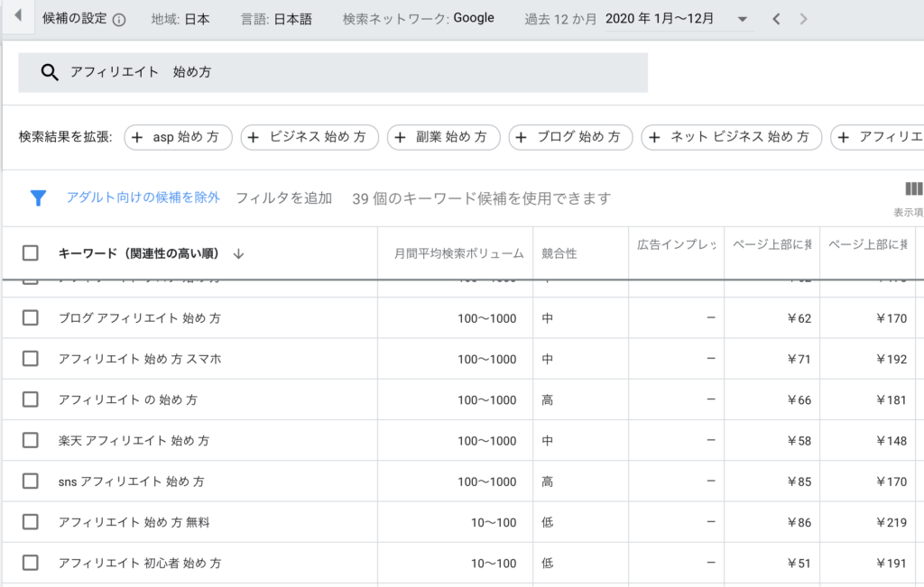Click the keyword search field
This screenshot has width=924, height=587.
[x=333, y=72]
